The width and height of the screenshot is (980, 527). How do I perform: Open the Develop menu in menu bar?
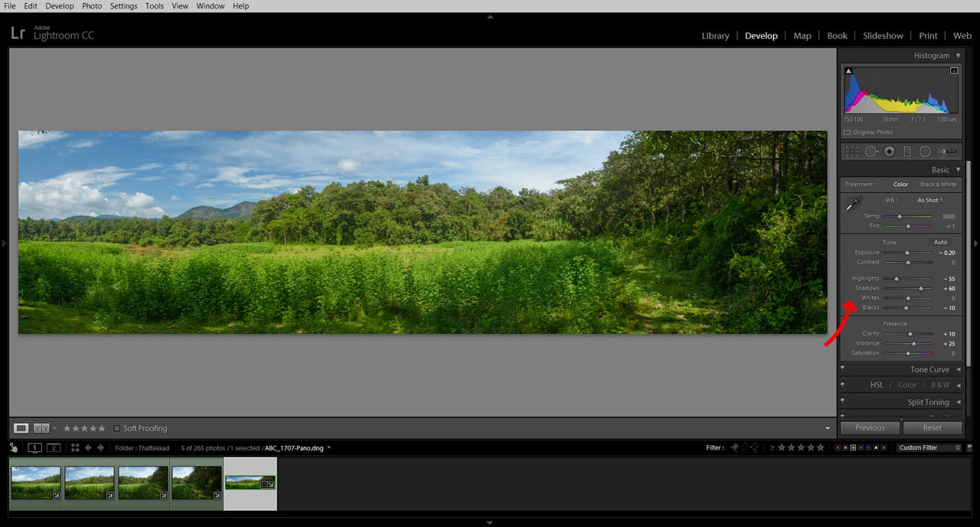60,6
